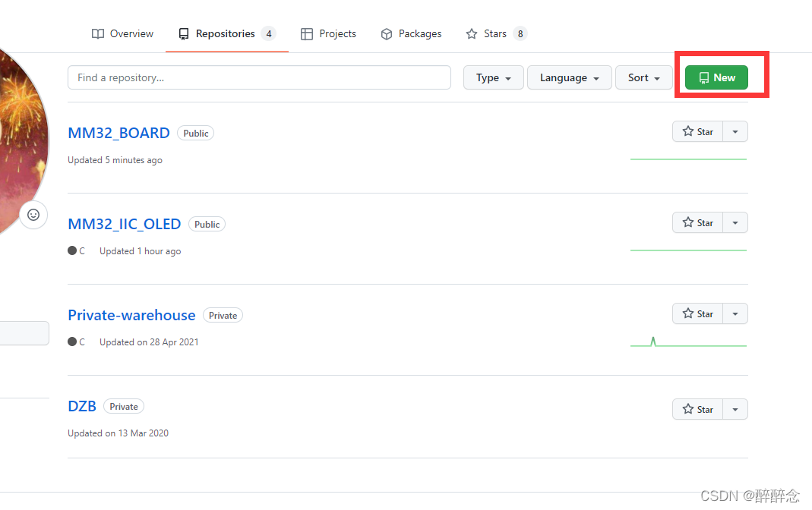Click the Find a repository search field

click(259, 77)
